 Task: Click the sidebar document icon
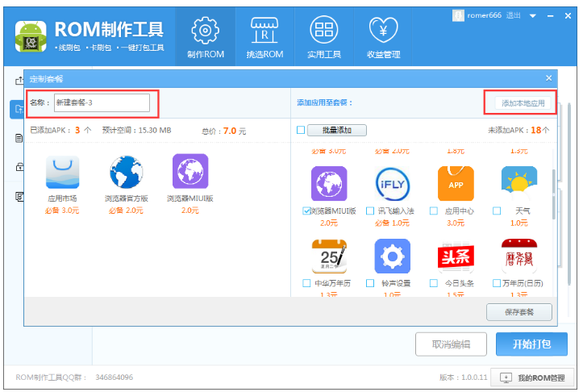click(19, 139)
